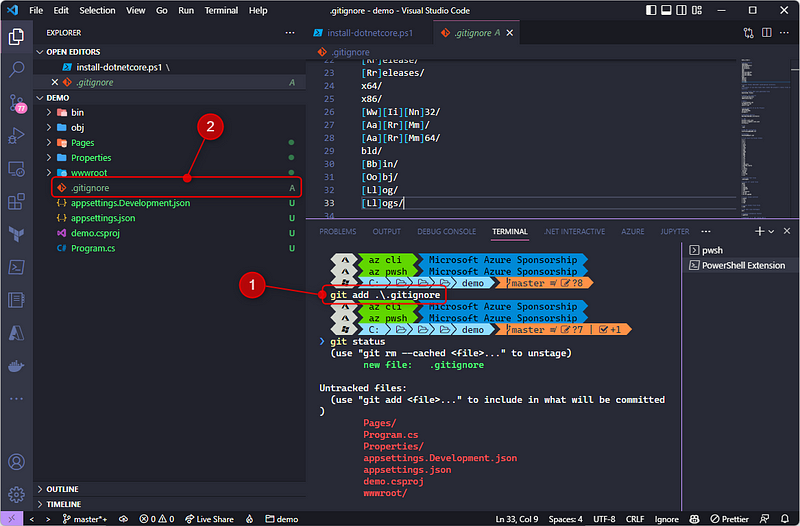
Task: Open the Search view in activity bar
Action: coord(16,70)
